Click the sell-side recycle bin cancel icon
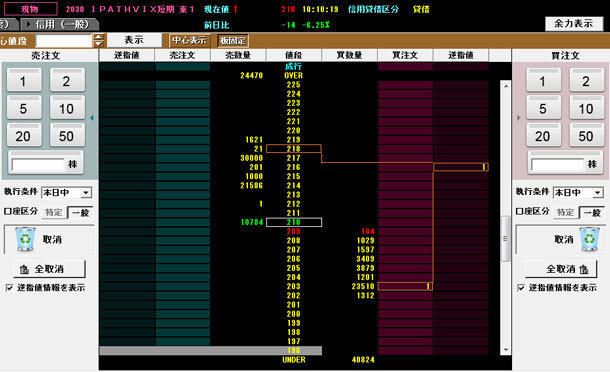This screenshot has height=372, width=610. (x=25, y=239)
